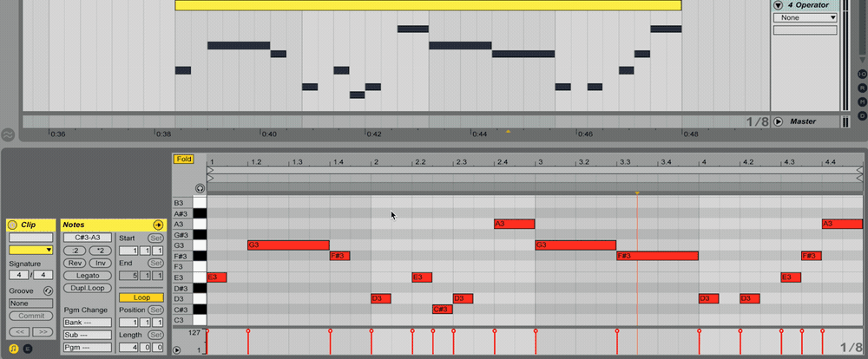This screenshot has height=359, width=868.
Task: Click the velocity marker of first E3 note
Action: click(207, 330)
